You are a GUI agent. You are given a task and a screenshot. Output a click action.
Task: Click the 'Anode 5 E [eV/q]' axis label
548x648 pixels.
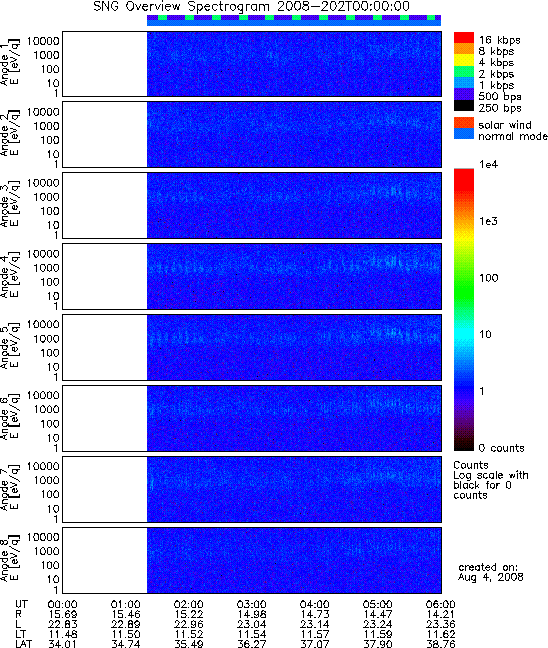[10, 346]
